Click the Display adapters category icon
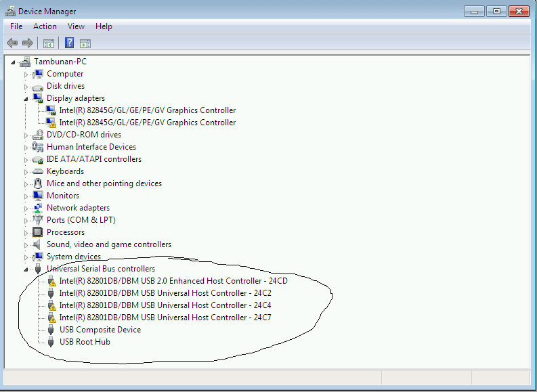The height and width of the screenshot is (392, 537). [x=38, y=98]
